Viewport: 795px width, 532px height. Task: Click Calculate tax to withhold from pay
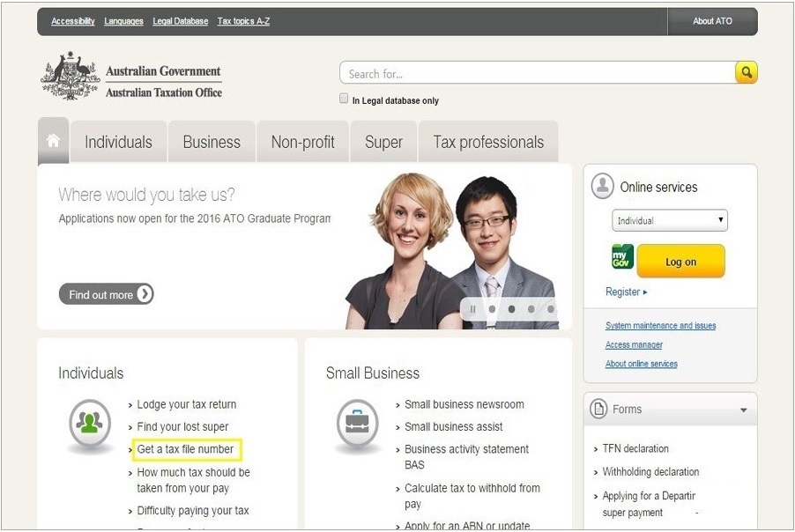tap(472, 496)
